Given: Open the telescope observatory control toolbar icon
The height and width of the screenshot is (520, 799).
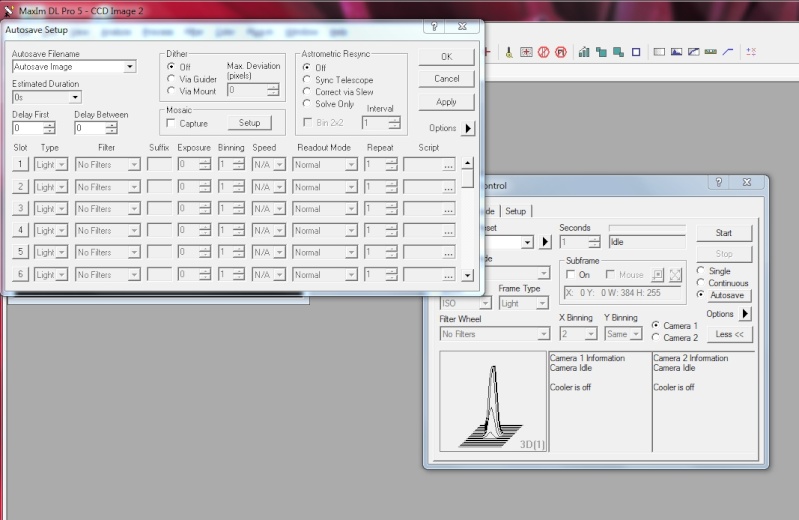Looking at the screenshot, I should point(509,52).
